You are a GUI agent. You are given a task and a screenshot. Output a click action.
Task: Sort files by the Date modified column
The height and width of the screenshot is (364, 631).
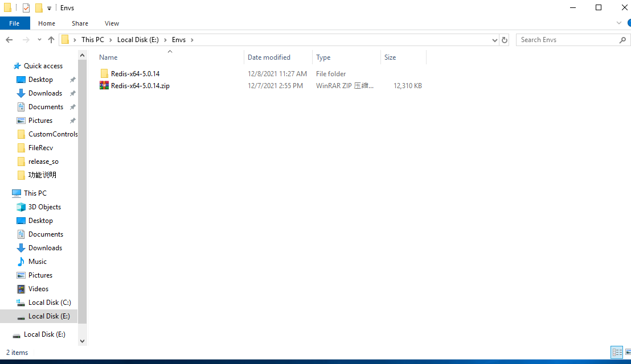(x=269, y=57)
